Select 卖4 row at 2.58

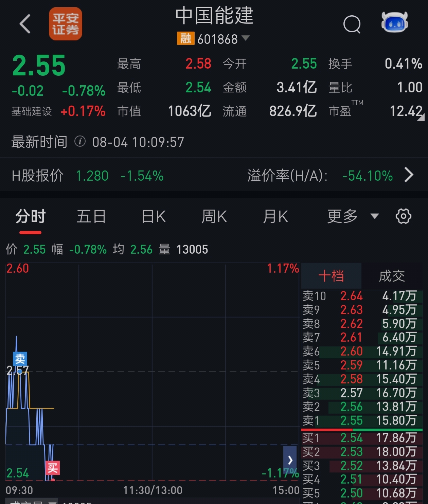362,379
